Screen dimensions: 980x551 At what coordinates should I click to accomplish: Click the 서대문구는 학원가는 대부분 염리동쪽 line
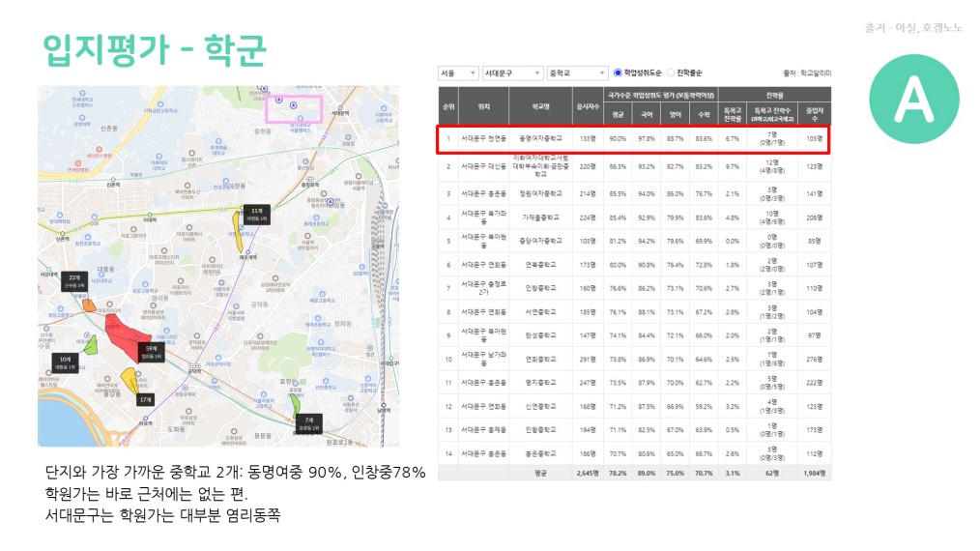(162, 515)
